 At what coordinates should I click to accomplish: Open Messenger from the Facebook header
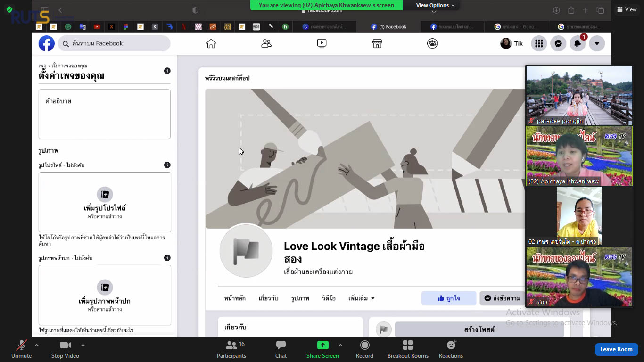[558, 43]
